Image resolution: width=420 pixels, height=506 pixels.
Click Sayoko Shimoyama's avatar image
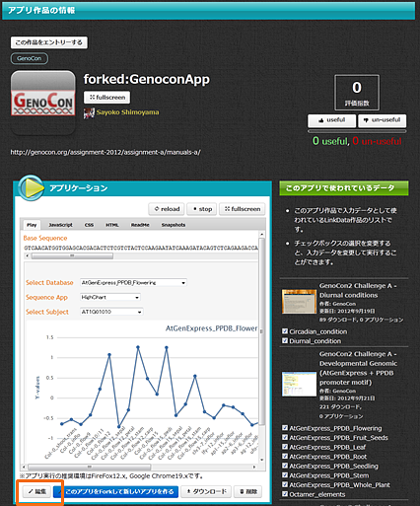(x=89, y=112)
